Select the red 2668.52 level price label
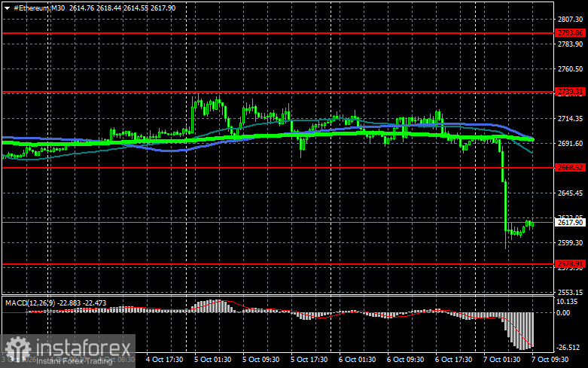This screenshot has width=588, height=368. (571, 168)
